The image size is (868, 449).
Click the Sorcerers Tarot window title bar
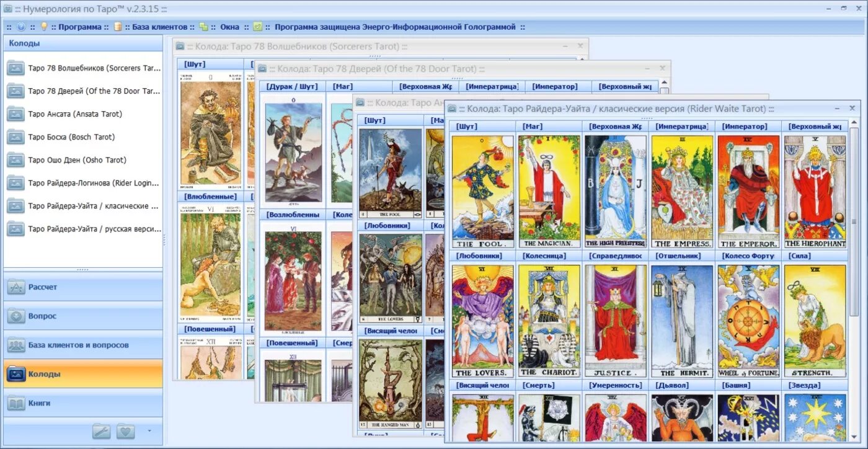(x=379, y=47)
